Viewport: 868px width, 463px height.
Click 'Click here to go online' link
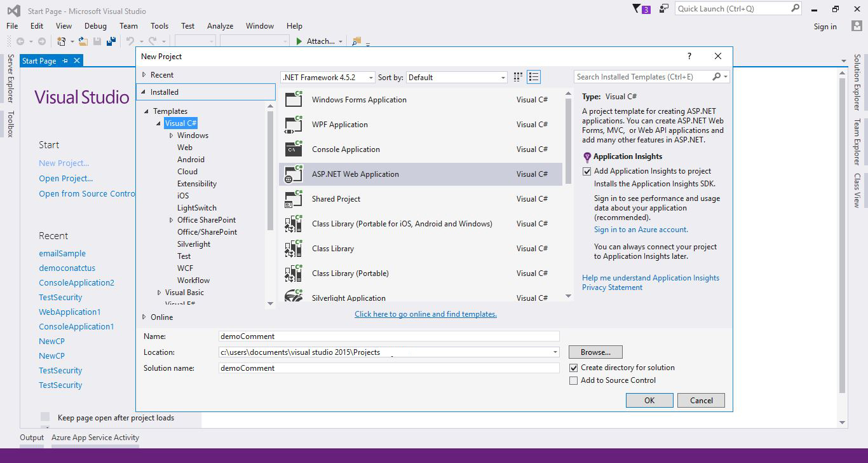(x=426, y=314)
